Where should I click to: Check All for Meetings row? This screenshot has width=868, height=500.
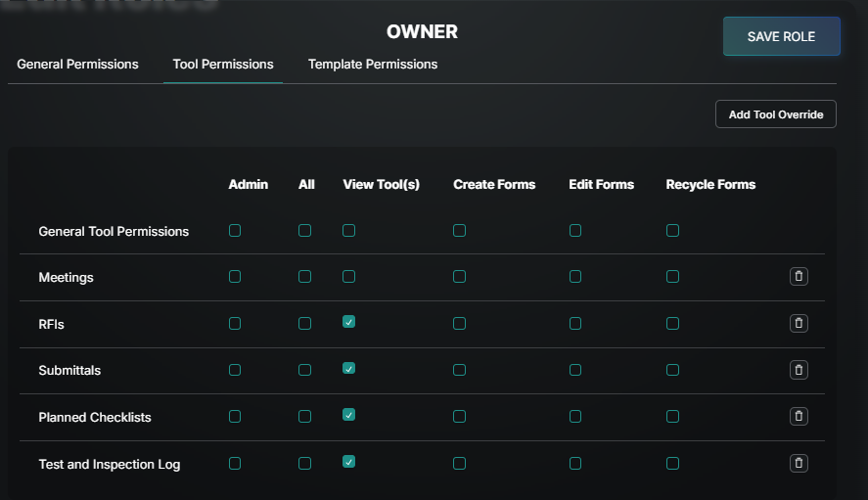305,277
